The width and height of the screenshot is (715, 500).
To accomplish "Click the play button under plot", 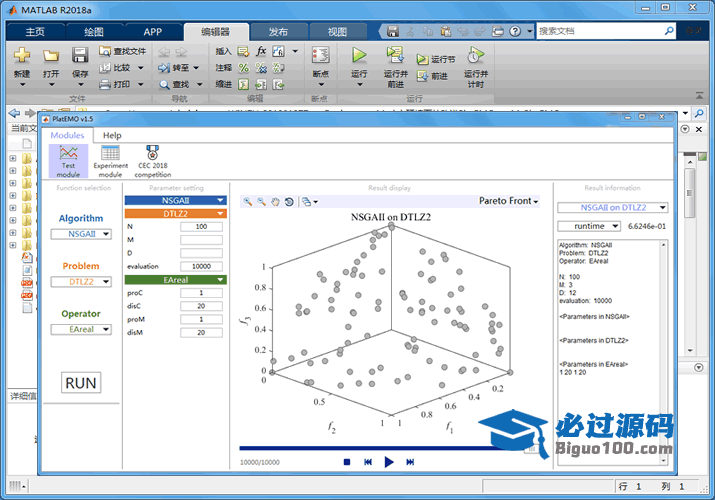I will 389,462.
